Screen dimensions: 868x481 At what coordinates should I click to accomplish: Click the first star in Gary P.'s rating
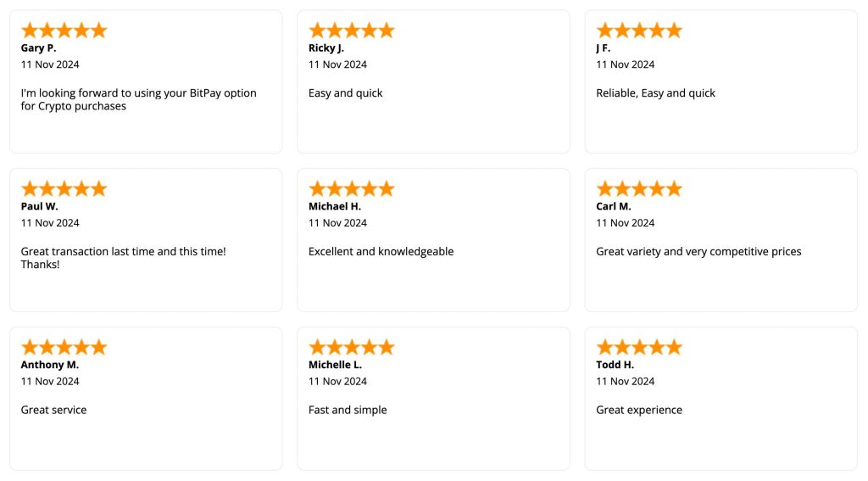pyautogui.click(x=30, y=31)
